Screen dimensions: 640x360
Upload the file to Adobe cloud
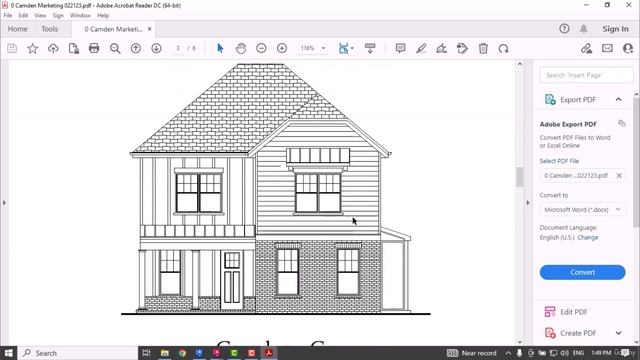[53, 48]
